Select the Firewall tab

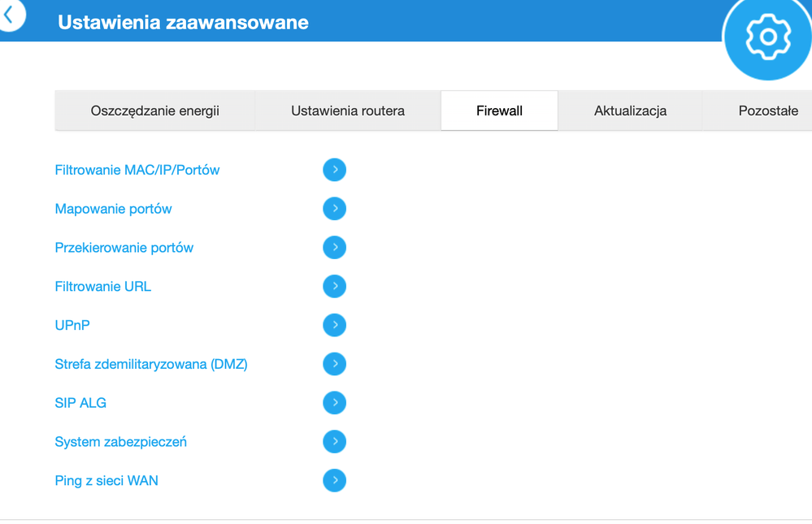(x=498, y=110)
